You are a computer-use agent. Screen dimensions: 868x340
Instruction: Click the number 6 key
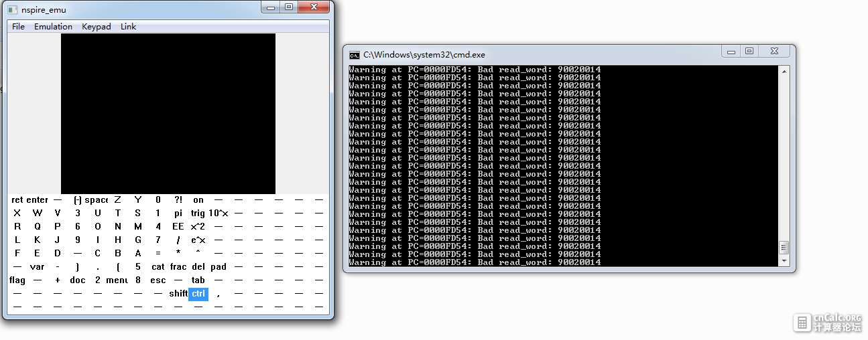point(78,227)
